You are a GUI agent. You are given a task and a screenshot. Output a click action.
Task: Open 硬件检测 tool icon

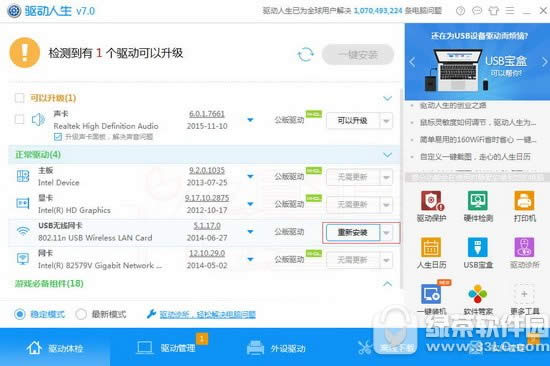pyautogui.click(x=478, y=201)
